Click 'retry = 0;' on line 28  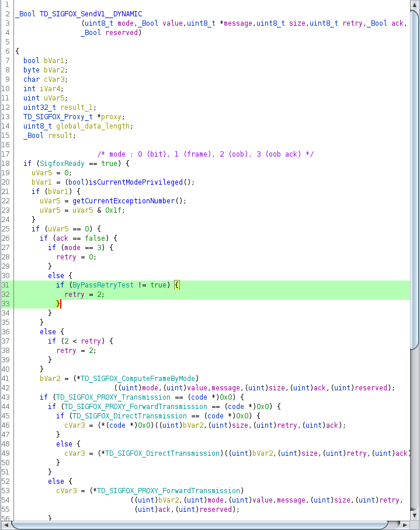pos(77,257)
